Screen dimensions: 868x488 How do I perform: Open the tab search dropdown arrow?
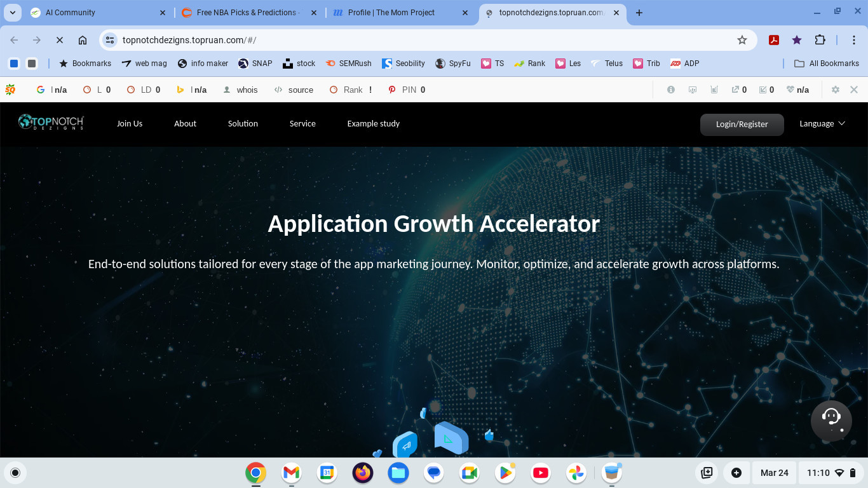pos(12,13)
